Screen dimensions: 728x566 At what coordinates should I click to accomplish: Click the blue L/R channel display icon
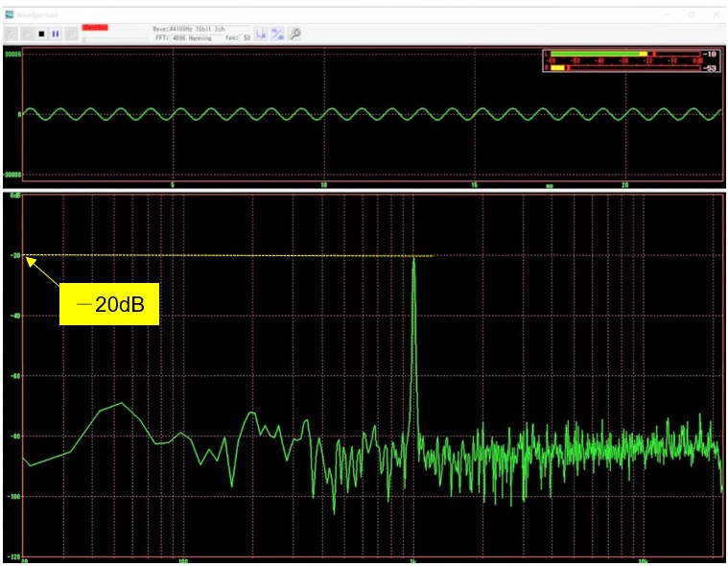coord(261,34)
